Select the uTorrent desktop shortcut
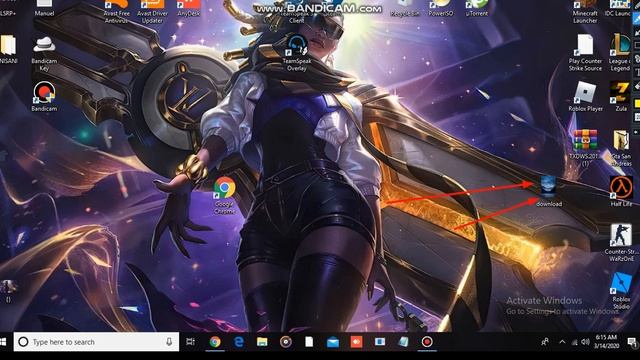The image size is (640, 360). click(x=476, y=9)
